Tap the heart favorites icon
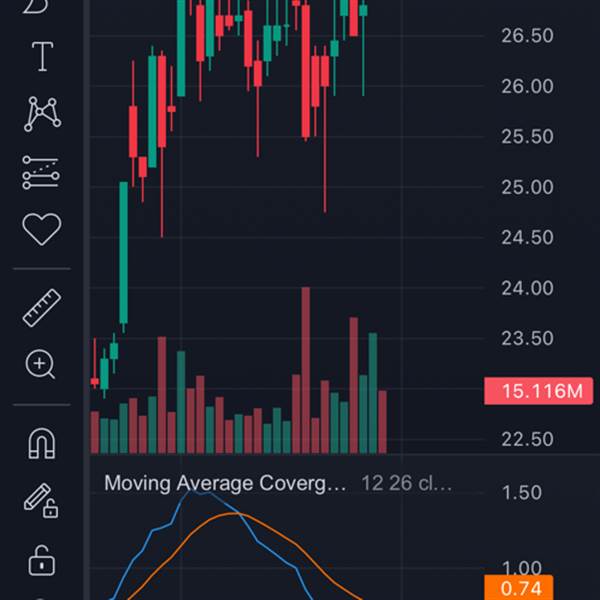This screenshot has height=600, width=600. tap(42, 229)
